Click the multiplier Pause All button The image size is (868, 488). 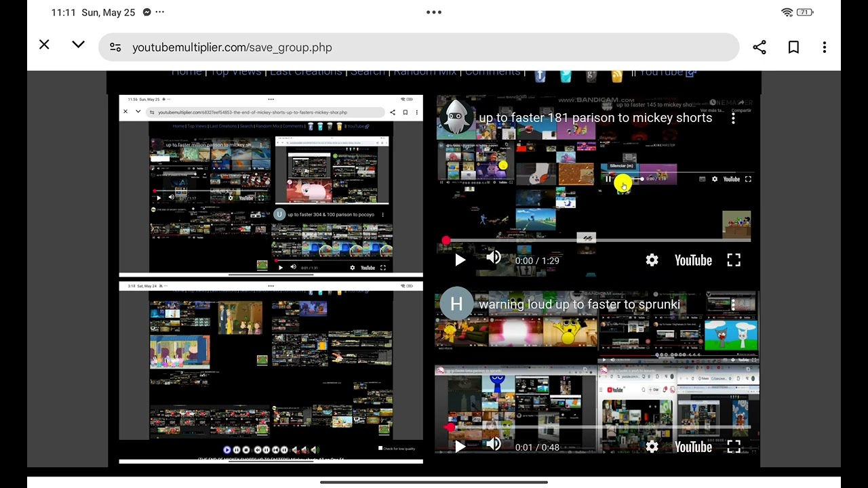pyautogui.click(x=237, y=449)
